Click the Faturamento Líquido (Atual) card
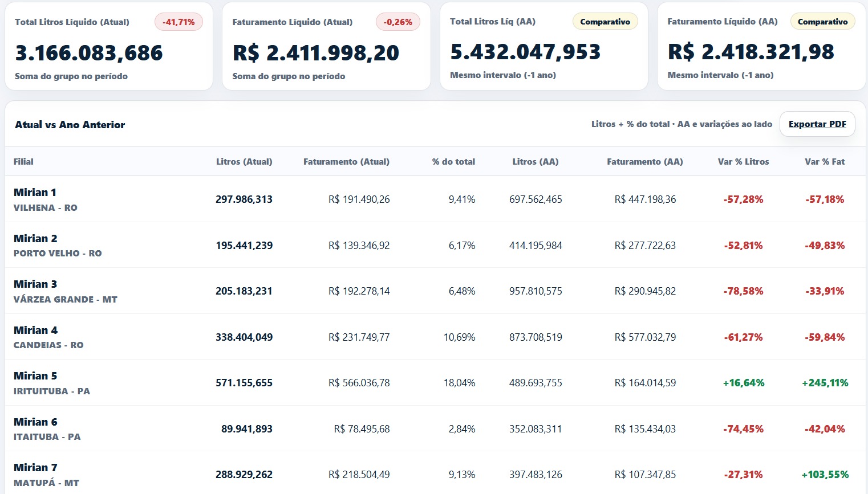Screen dimensions: 868x494 pos(326,46)
